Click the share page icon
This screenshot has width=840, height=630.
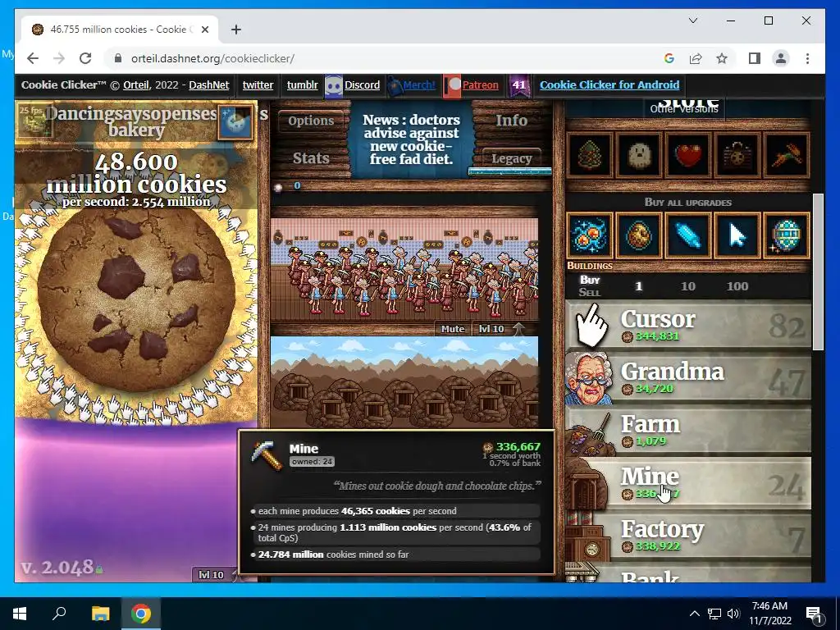point(696,58)
